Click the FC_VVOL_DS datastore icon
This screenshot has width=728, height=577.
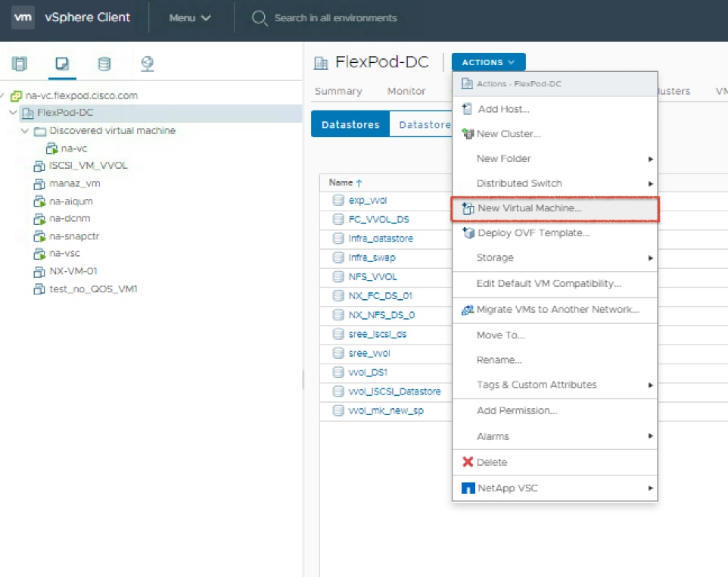(338, 220)
